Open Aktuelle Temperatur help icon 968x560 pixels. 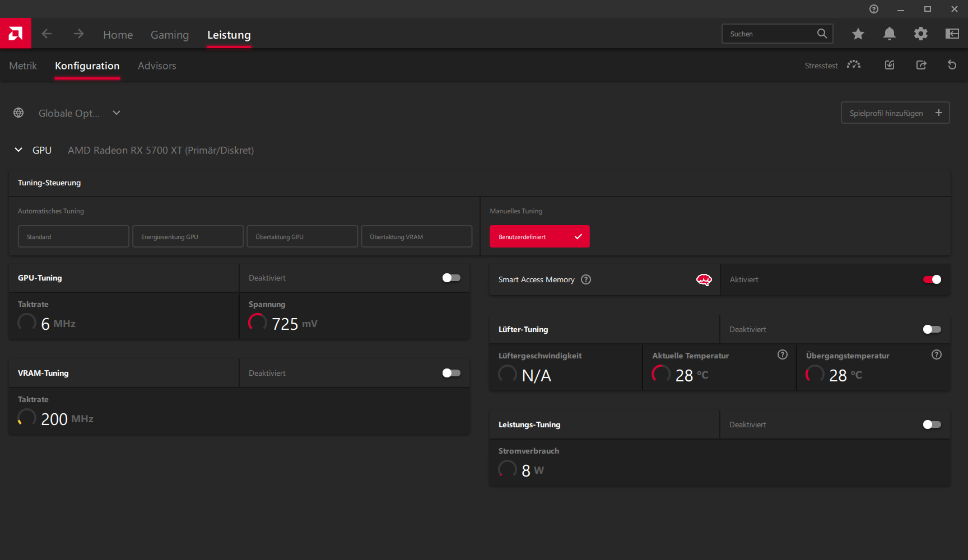click(783, 354)
